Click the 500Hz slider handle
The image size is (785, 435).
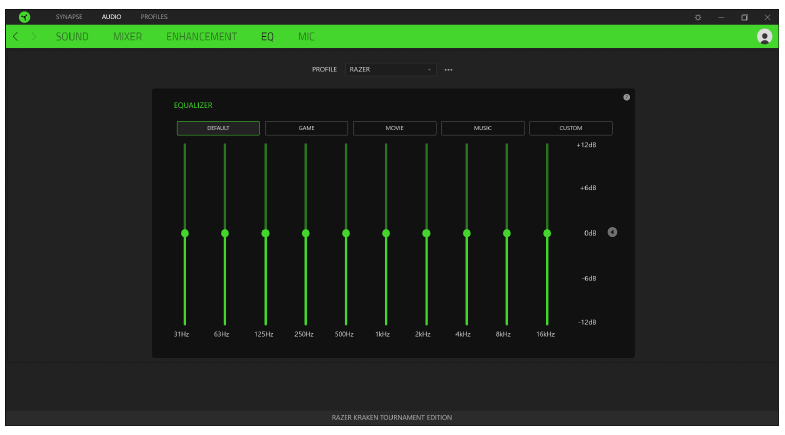tap(346, 233)
